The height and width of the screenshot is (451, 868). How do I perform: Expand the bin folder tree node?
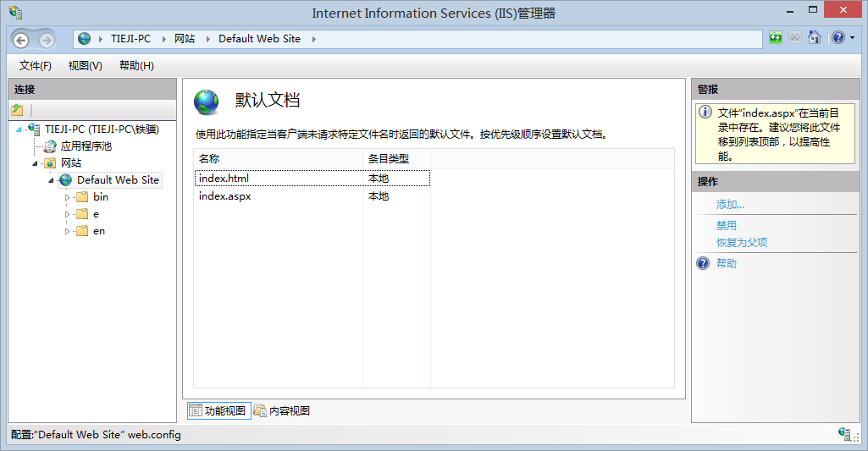68,197
